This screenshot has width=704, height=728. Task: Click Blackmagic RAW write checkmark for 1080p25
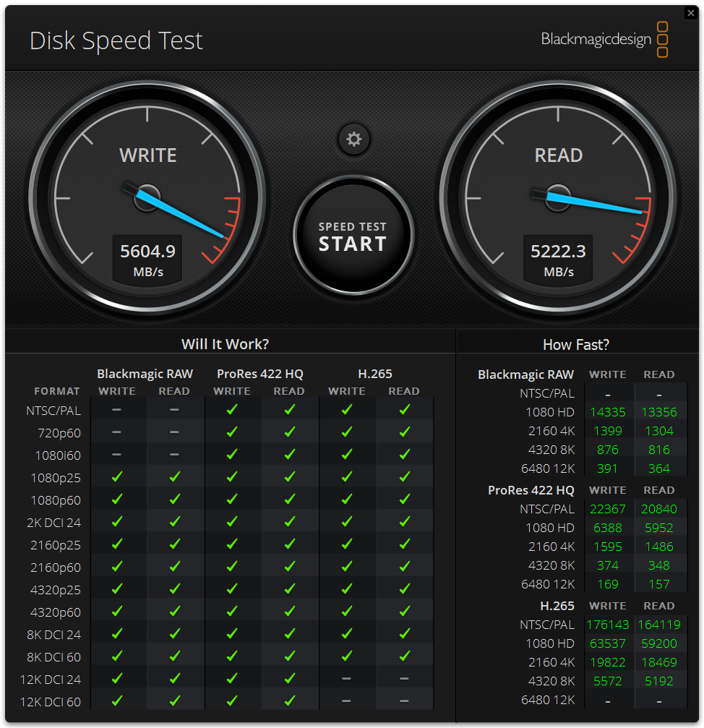[117, 477]
